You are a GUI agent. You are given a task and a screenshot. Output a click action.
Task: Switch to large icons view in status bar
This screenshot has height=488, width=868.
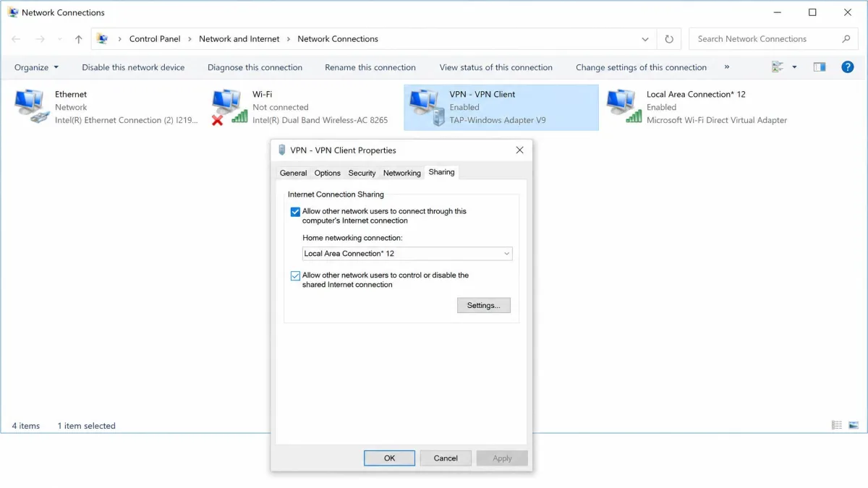coord(853,425)
